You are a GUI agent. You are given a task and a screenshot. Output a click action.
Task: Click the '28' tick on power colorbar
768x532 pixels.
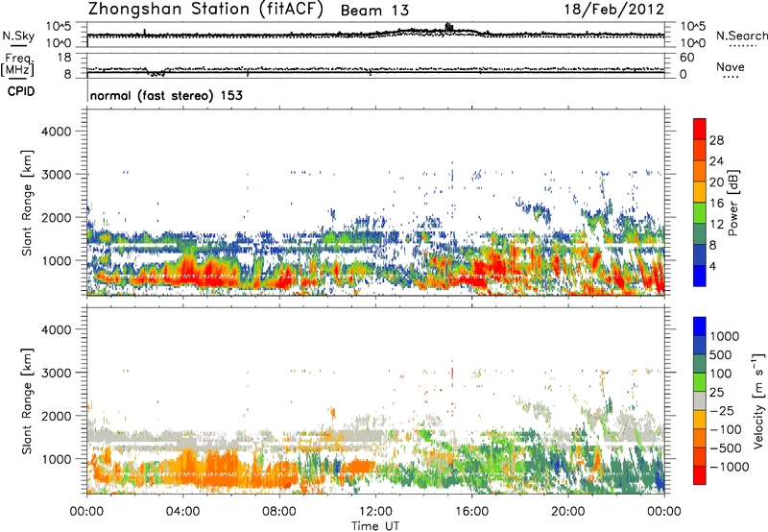click(716, 140)
